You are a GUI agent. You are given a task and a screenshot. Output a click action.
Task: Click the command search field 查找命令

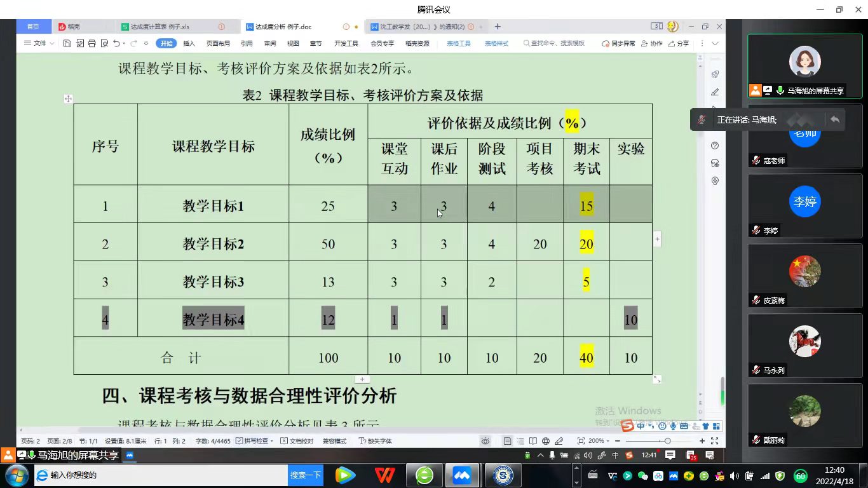[554, 43]
